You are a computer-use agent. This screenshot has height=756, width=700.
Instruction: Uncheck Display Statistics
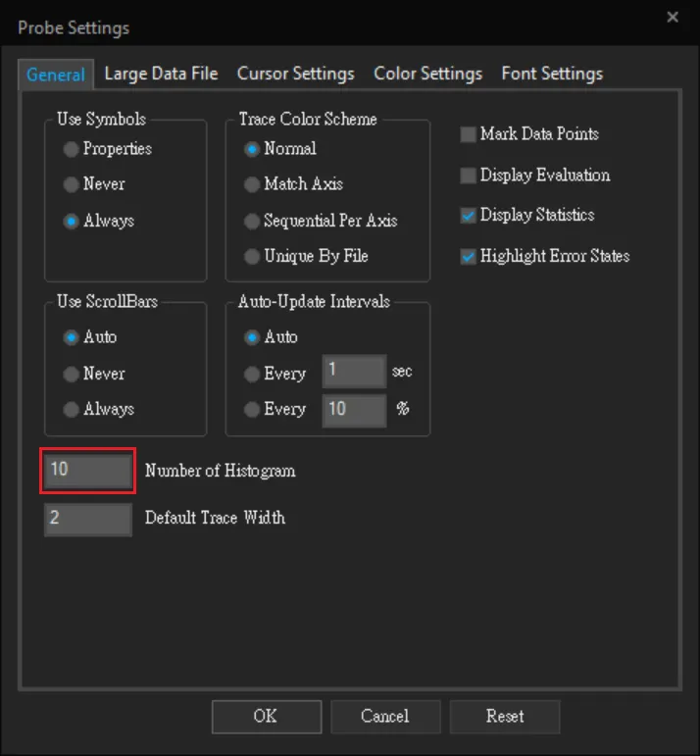[x=469, y=216]
